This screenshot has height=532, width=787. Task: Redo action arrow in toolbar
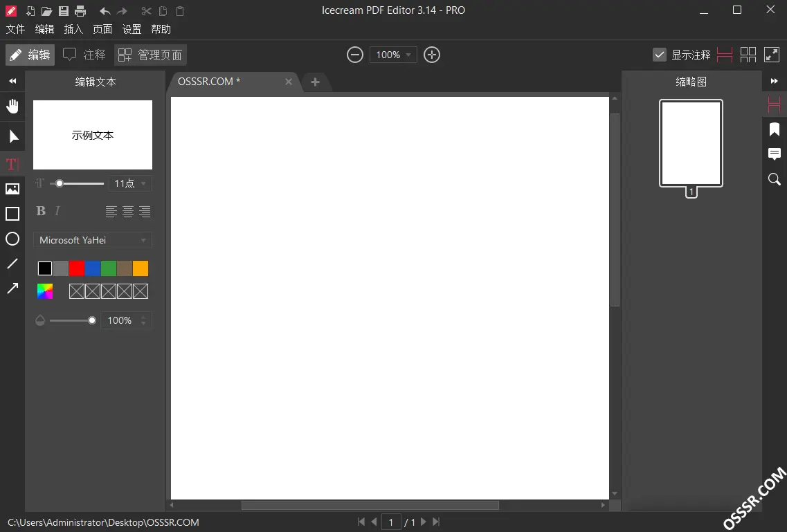[x=122, y=10]
